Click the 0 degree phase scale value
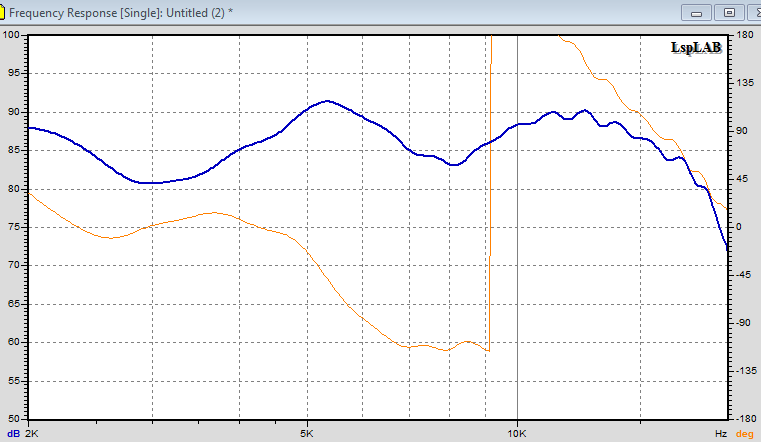 coord(739,227)
